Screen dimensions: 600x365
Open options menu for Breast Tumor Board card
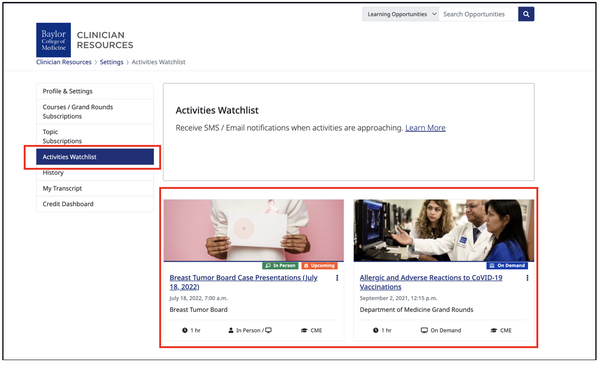click(337, 278)
